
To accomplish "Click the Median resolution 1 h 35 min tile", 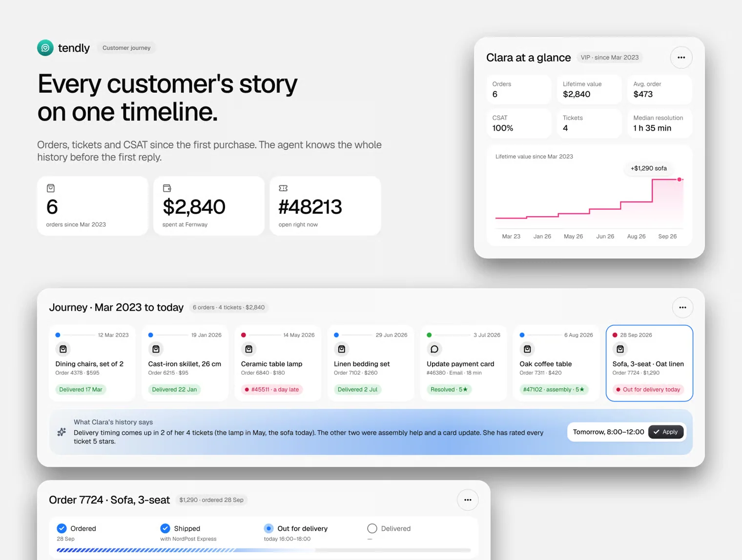I will (x=660, y=123).
